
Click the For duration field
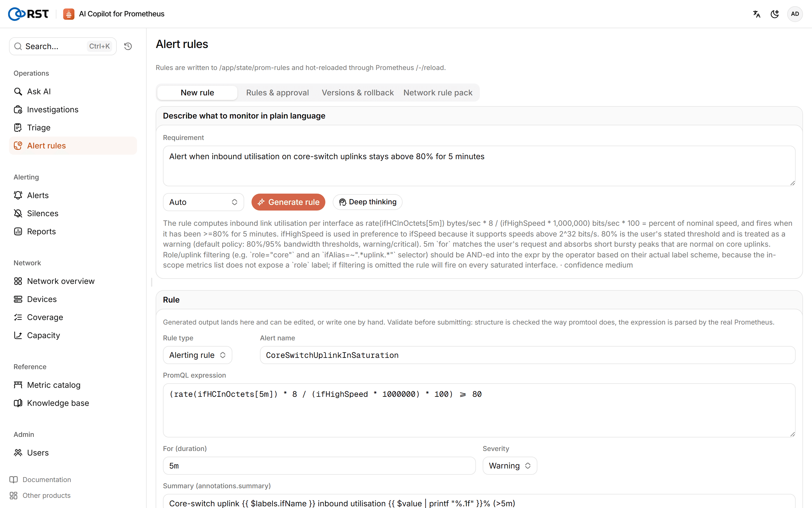tap(319, 466)
